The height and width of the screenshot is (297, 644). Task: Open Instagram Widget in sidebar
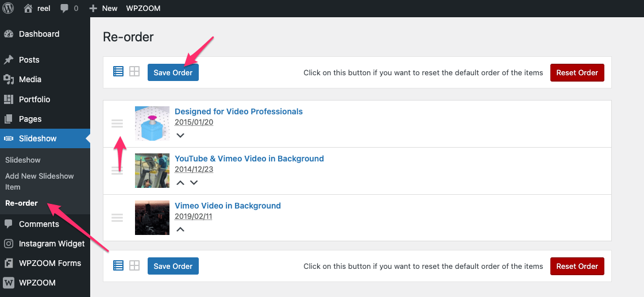51,244
